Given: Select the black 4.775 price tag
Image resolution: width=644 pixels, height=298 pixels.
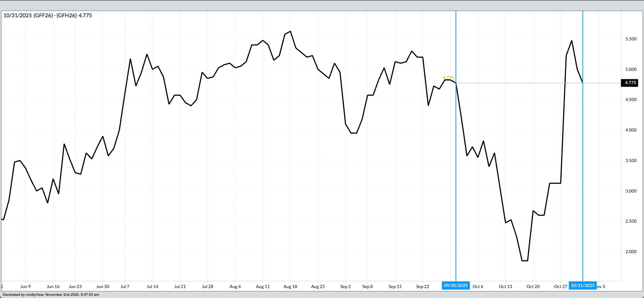Looking at the screenshot, I should [x=630, y=83].
